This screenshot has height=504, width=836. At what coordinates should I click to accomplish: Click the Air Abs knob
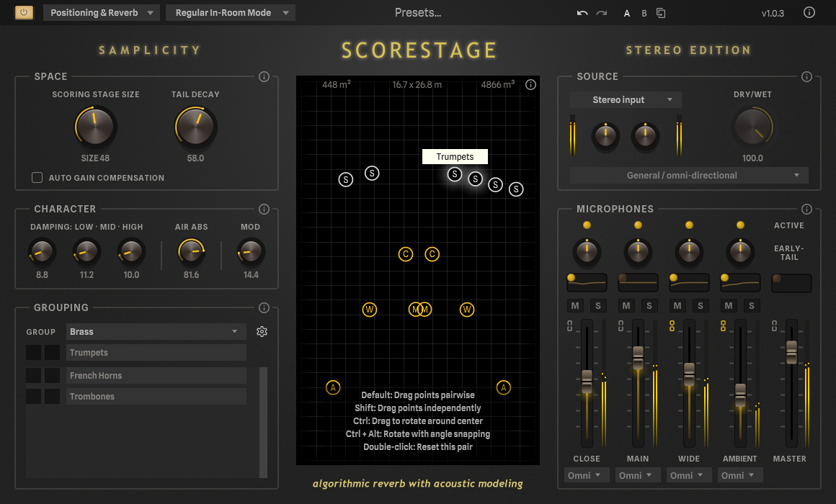click(x=191, y=251)
